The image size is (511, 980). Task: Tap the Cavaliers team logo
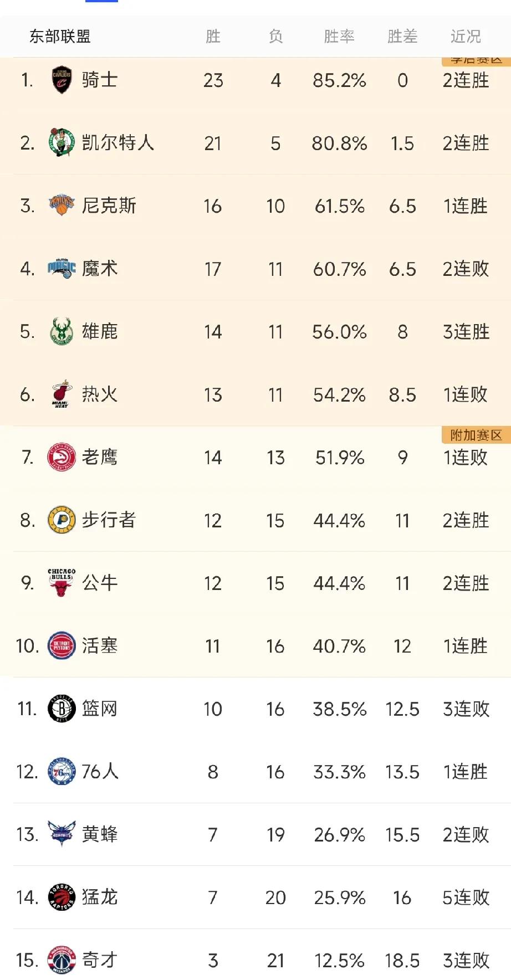[x=62, y=80]
